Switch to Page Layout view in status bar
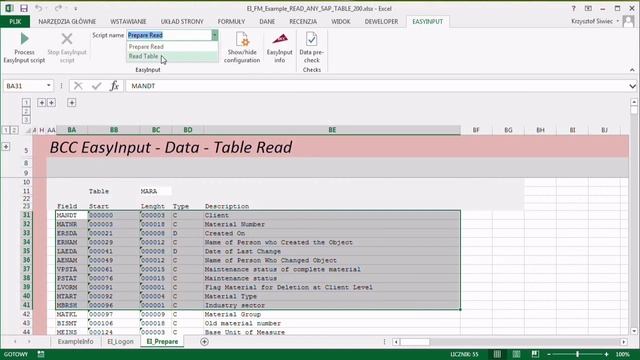This screenshot has width=640, height=360. pyautogui.click(x=516, y=354)
